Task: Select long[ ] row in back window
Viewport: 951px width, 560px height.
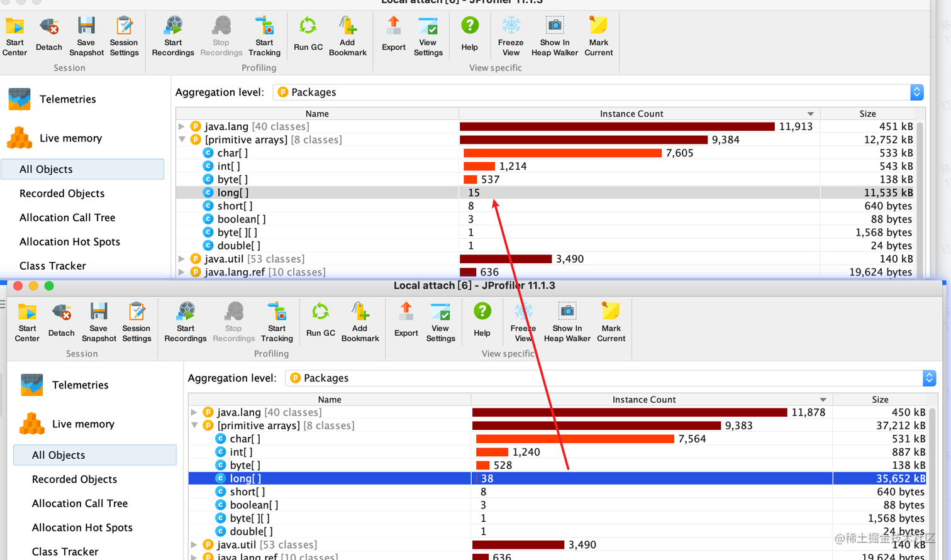Action: (x=545, y=192)
